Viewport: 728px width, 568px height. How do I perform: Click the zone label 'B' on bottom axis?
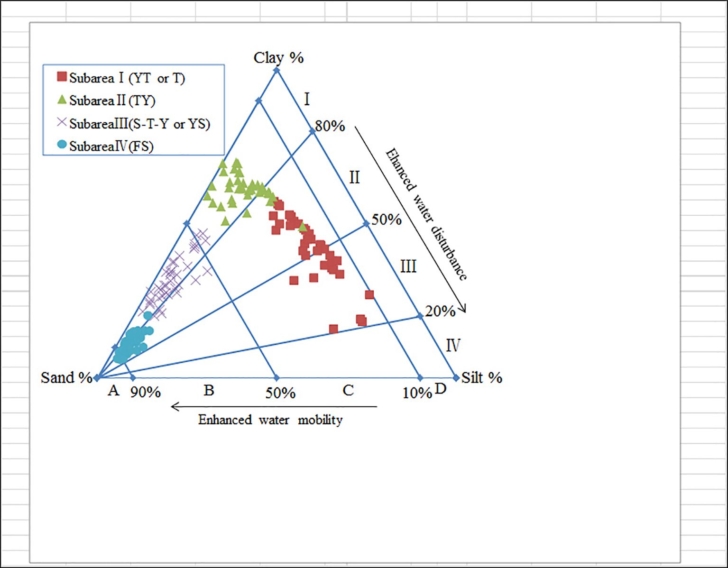pos(209,390)
